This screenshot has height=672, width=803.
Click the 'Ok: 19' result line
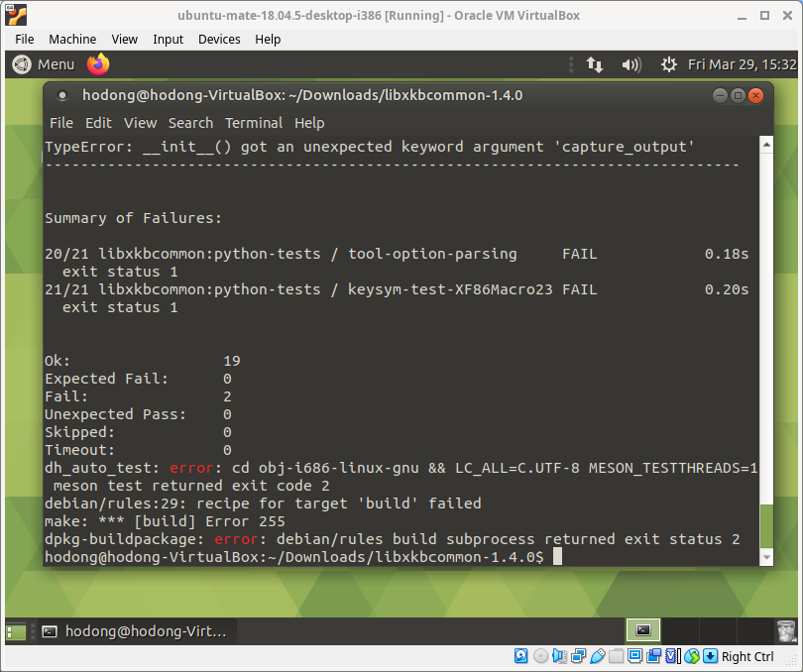point(143,361)
